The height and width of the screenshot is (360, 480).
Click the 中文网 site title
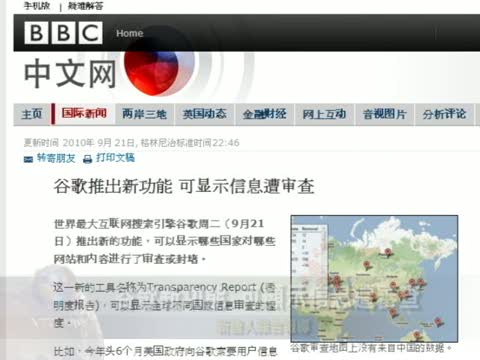point(70,74)
